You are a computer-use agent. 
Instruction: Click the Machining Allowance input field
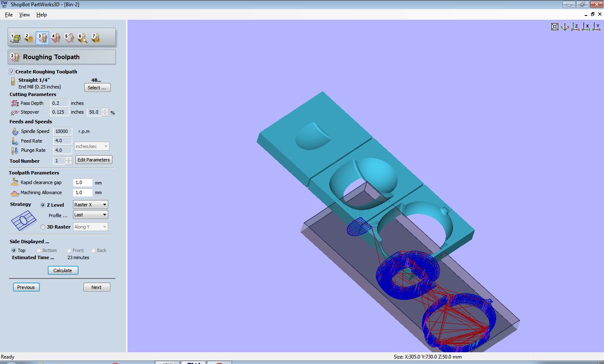pyautogui.click(x=83, y=192)
